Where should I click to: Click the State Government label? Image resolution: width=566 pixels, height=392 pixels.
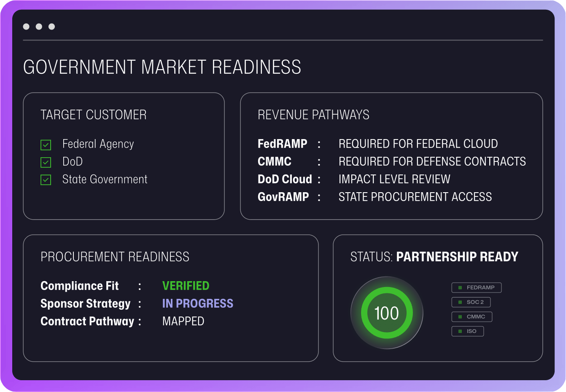click(105, 180)
